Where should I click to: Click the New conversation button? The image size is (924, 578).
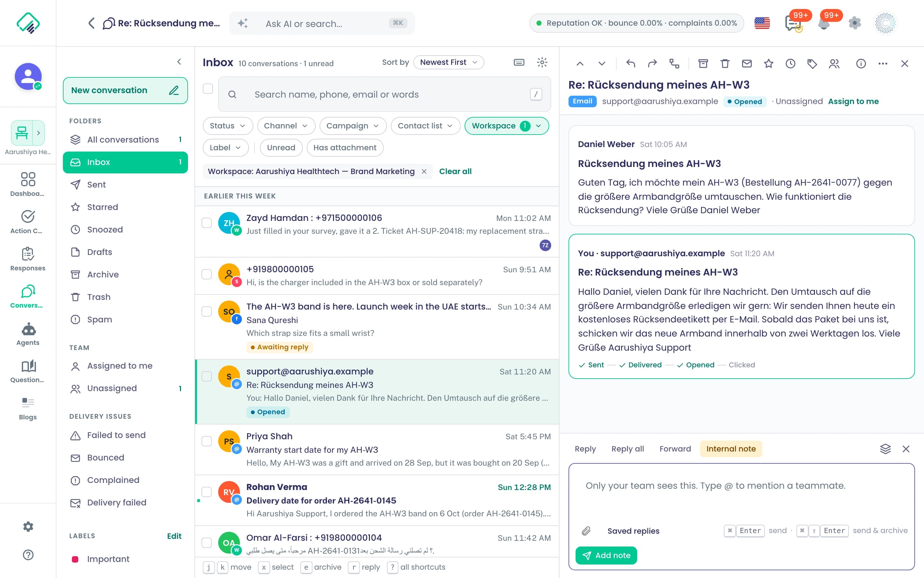tap(125, 91)
